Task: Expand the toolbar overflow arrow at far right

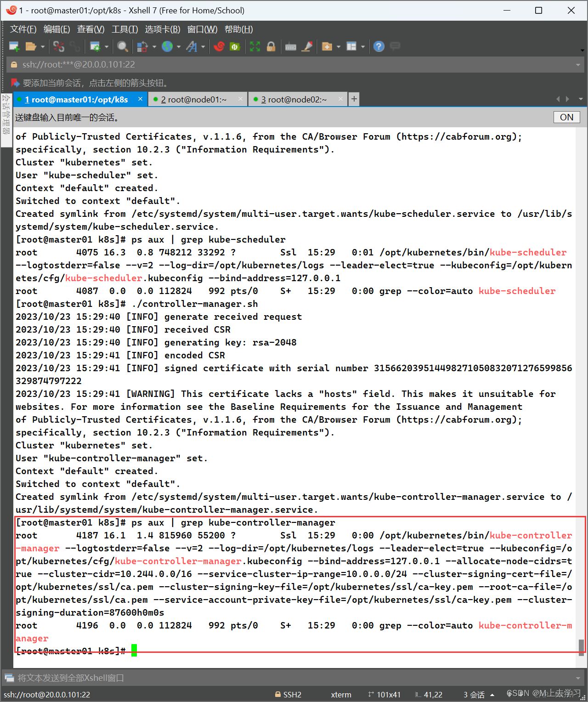Action: coord(582,51)
